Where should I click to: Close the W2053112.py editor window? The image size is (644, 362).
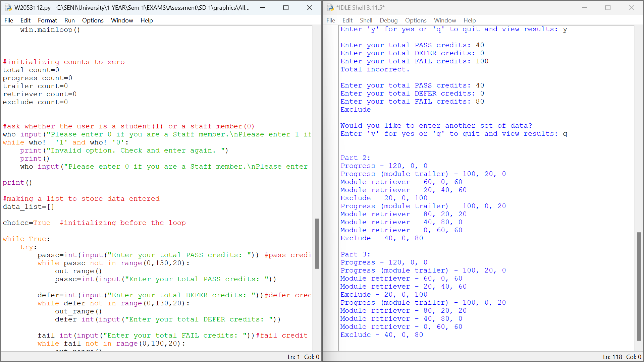[x=310, y=7]
